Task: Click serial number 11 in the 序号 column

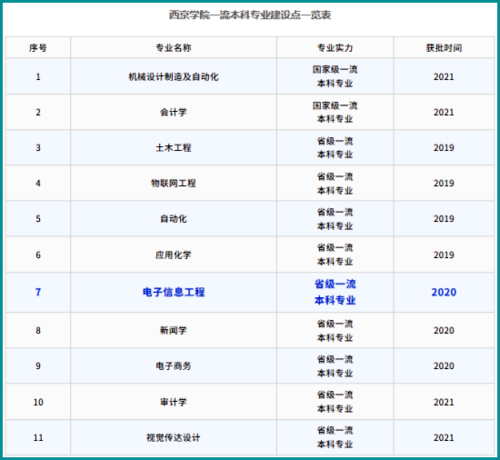Action: coord(38,438)
